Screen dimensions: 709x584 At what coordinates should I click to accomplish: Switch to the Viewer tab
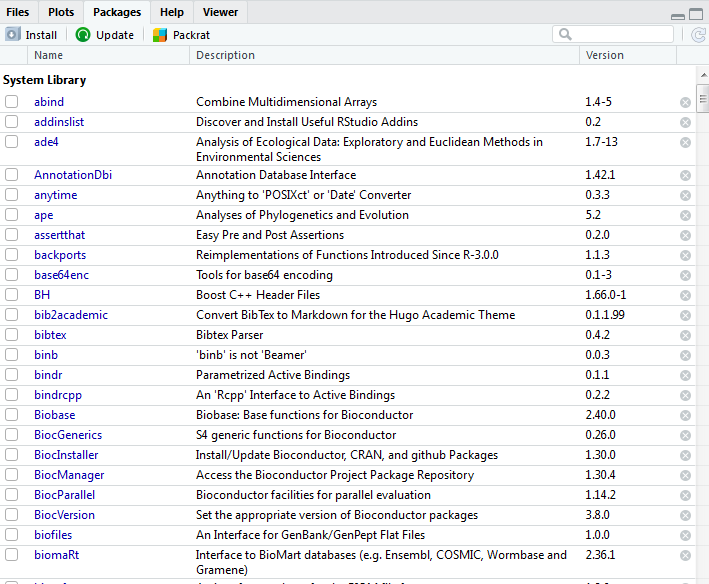[220, 12]
